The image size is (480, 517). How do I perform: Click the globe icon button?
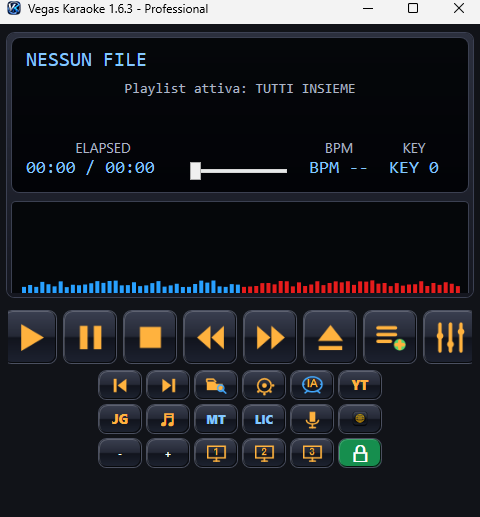(x=360, y=419)
